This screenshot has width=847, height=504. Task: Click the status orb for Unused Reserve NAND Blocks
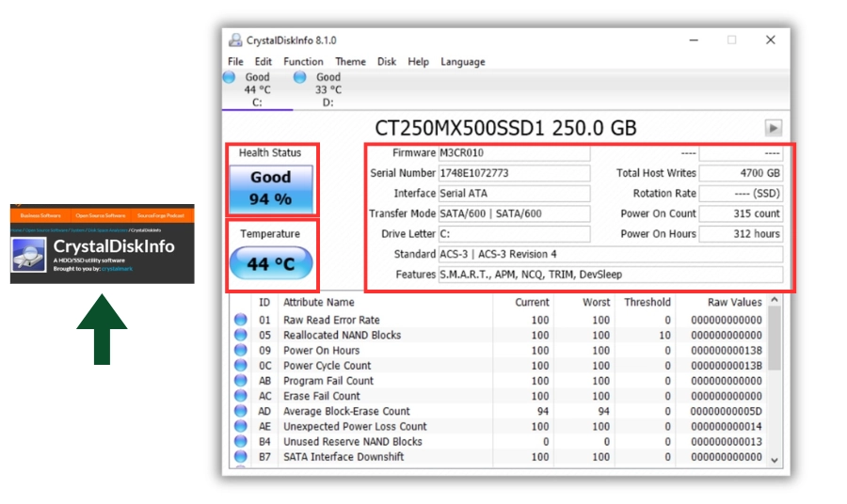tap(240, 441)
